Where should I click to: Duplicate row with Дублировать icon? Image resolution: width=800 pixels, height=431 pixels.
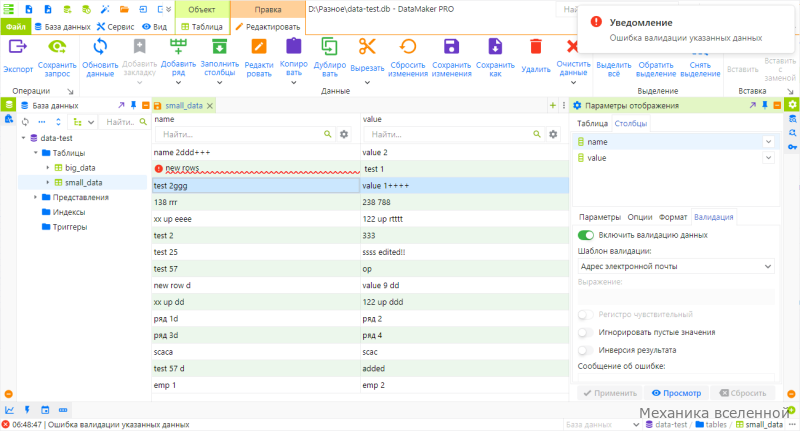[330, 47]
